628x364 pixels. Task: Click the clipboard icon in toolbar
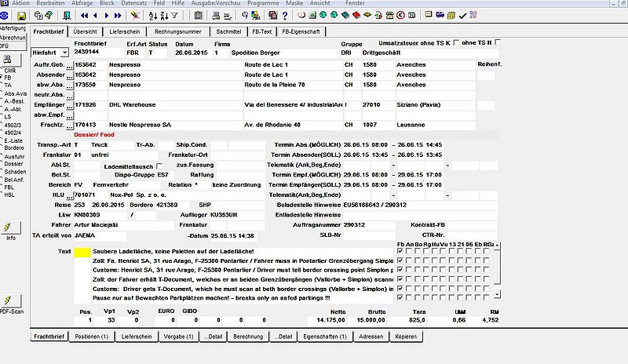198,16
